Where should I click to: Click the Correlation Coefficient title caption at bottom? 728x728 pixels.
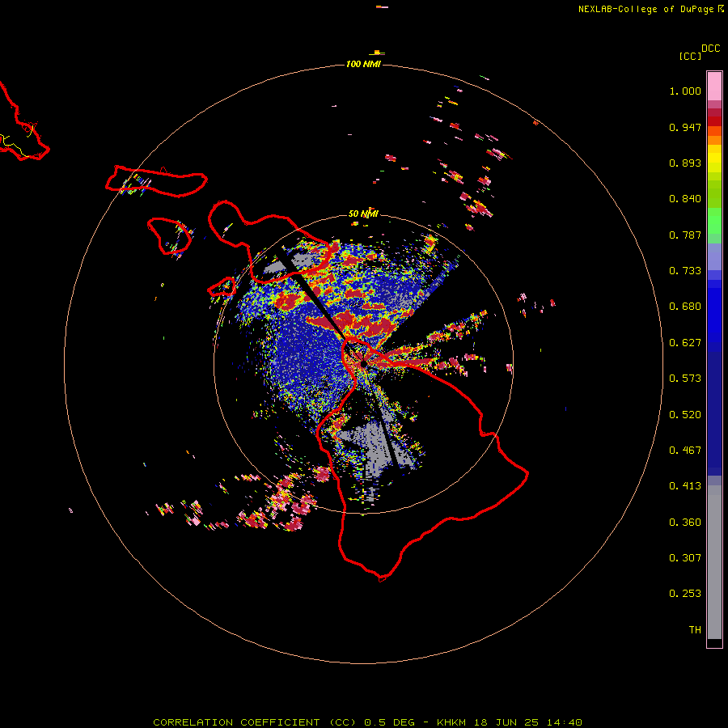tap(367, 722)
